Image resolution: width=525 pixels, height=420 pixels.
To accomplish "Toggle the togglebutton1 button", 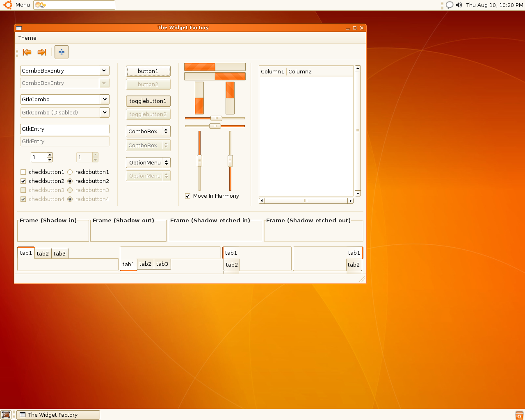I will [x=148, y=101].
